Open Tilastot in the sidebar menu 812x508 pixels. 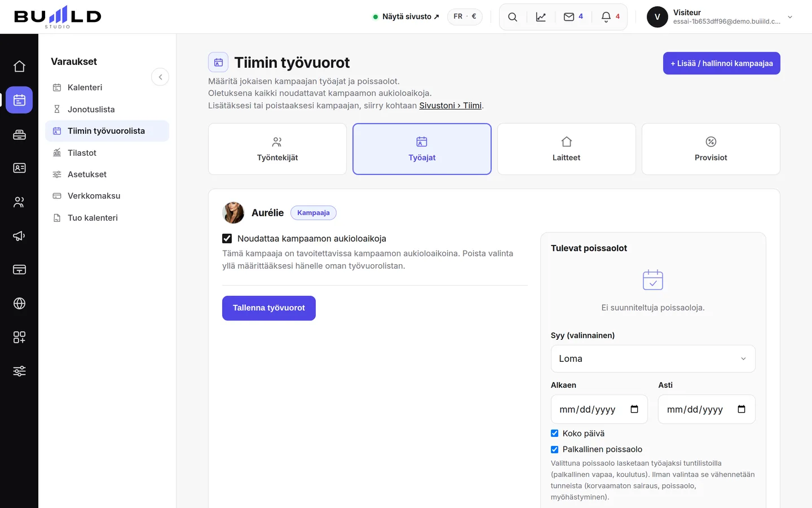coord(107,153)
